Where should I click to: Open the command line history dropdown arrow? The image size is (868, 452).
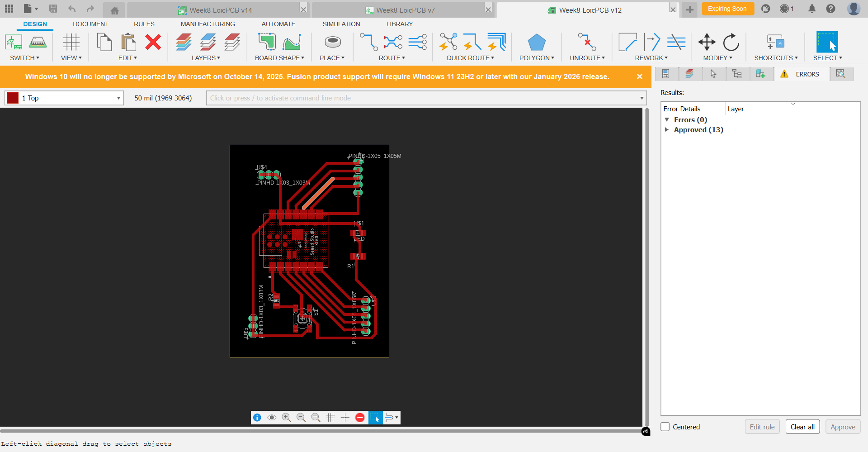[x=642, y=98]
